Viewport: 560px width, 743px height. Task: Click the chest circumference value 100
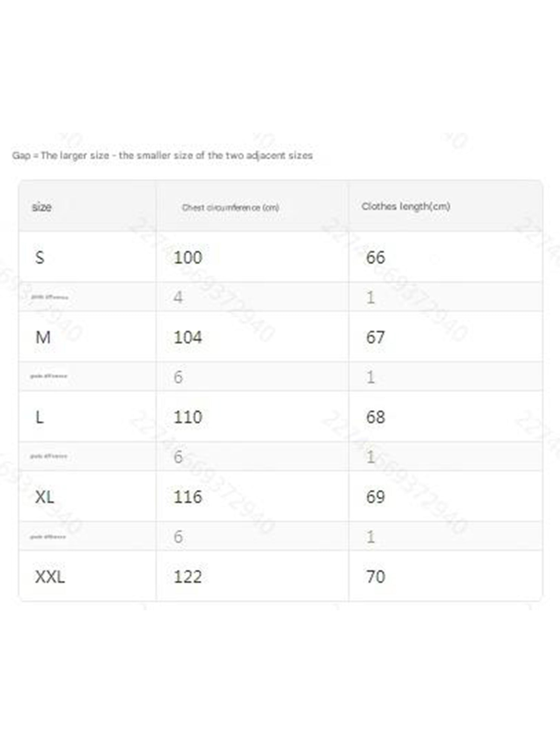(188, 257)
